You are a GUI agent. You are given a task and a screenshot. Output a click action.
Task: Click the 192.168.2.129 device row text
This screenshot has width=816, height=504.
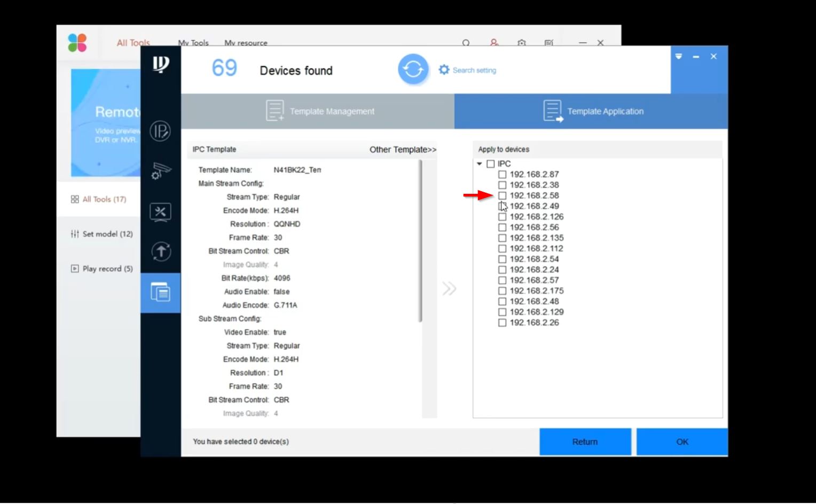(537, 312)
